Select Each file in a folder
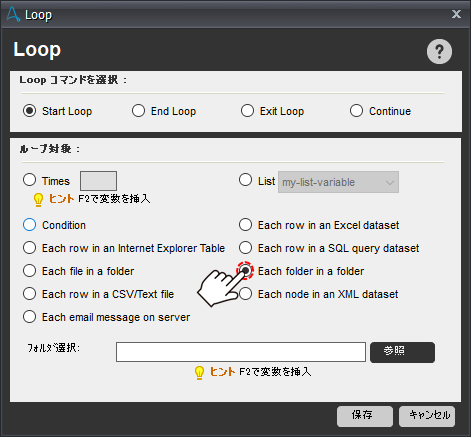The width and height of the screenshot is (471, 437). click(x=29, y=271)
